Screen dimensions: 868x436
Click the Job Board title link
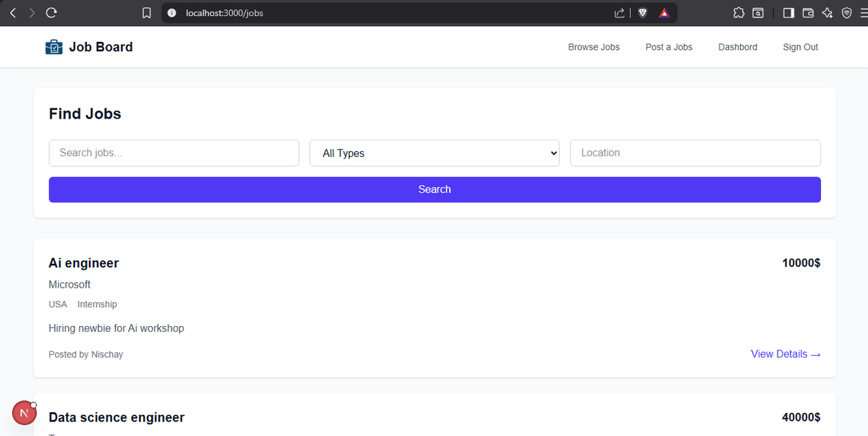[101, 47]
